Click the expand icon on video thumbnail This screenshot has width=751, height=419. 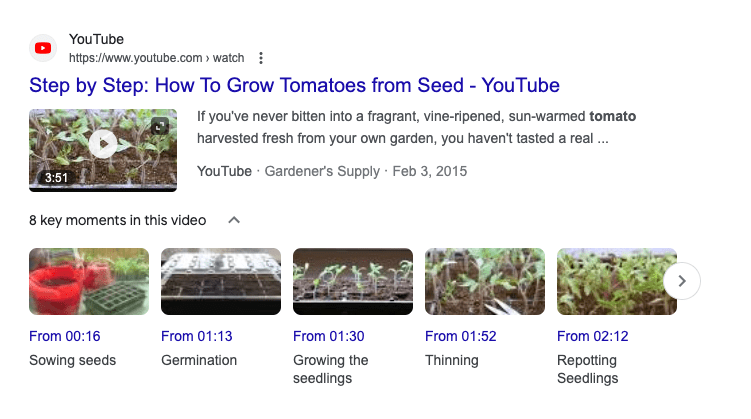(x=160, y=126)
